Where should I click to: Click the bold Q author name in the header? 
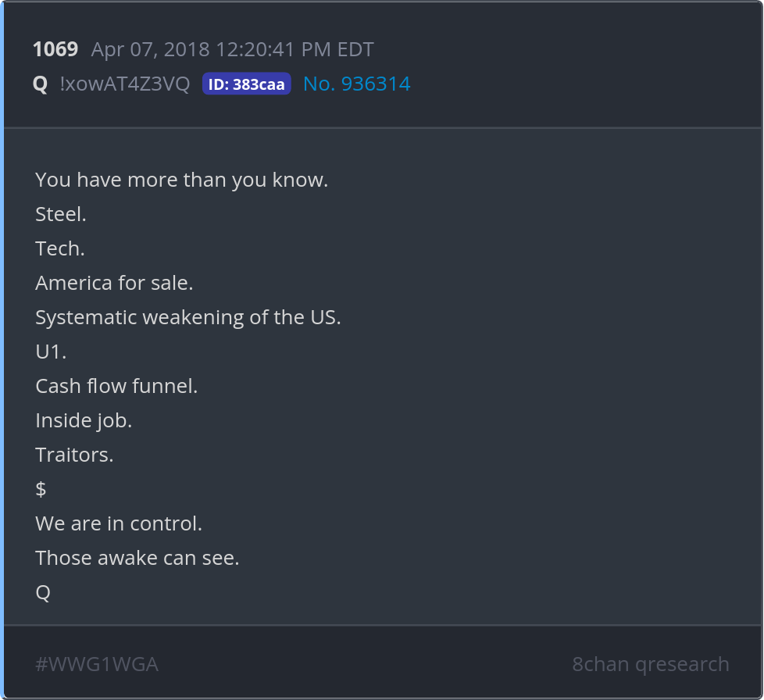pyautogui.click(x=41, y=84)
